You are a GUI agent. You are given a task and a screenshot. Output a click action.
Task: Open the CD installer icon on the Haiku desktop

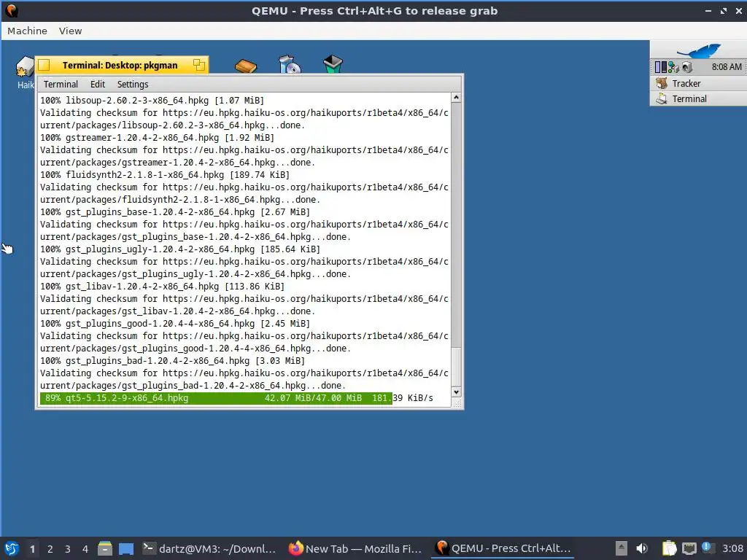tap(289, 64)
